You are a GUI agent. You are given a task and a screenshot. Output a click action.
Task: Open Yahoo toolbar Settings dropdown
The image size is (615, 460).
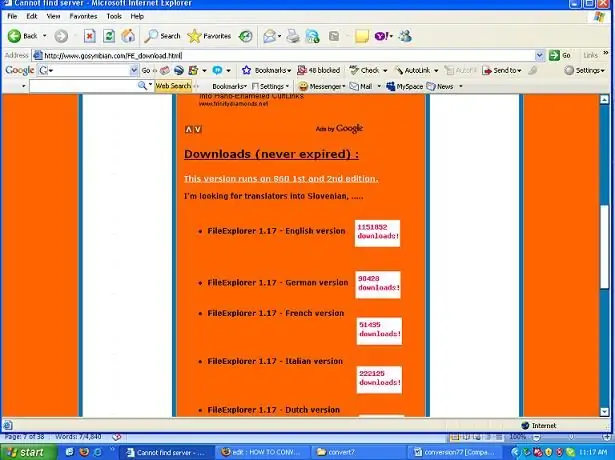coord(271,86)
